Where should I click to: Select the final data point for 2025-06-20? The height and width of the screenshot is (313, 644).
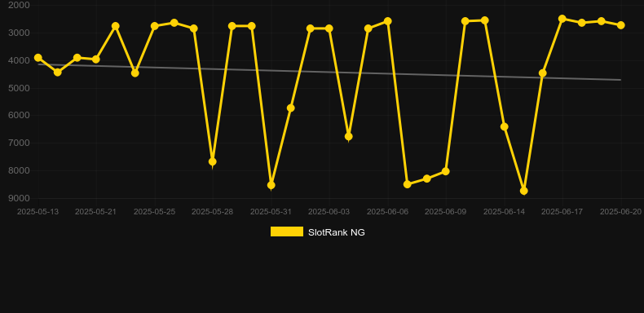tap(620, 25)
